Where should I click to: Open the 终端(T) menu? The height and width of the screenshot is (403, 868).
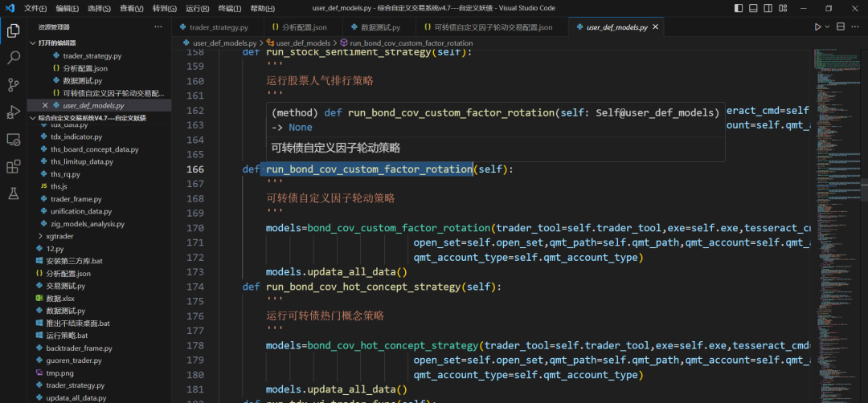pyautogui.click(x=230, y=8)
